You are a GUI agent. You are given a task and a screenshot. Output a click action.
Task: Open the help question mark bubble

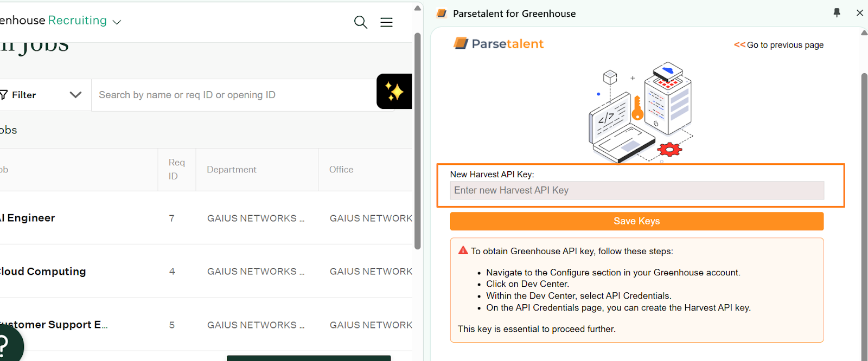pyautogui.click(x=5, y=345)
